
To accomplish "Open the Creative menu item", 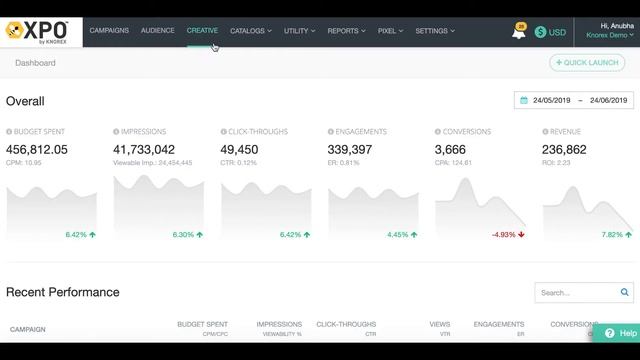I will (202, 31).
